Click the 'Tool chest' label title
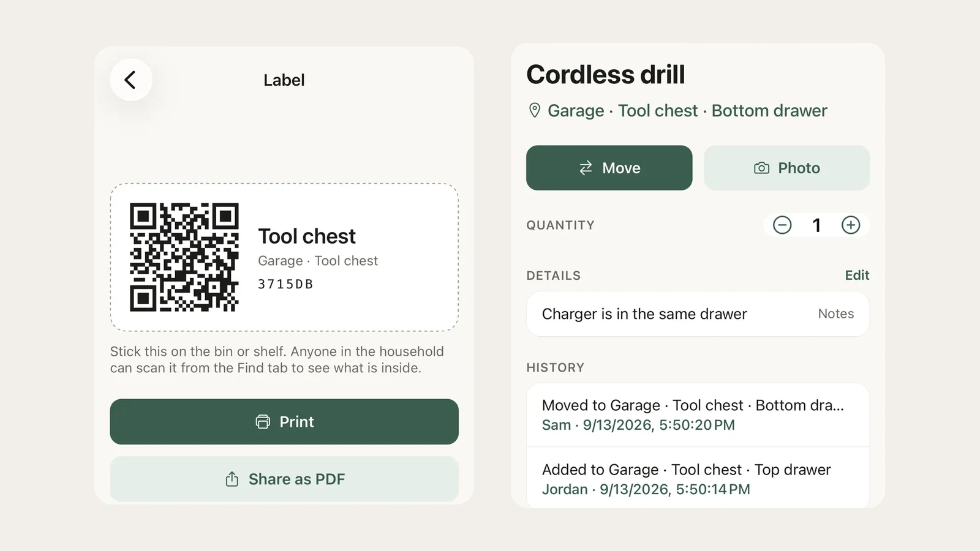The image size is (980, 551). (307, 236)
